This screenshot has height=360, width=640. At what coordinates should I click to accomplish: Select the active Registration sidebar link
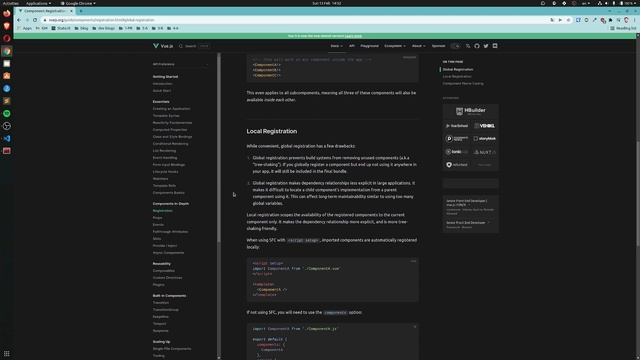pyautogui.click(x=162, y=211)
